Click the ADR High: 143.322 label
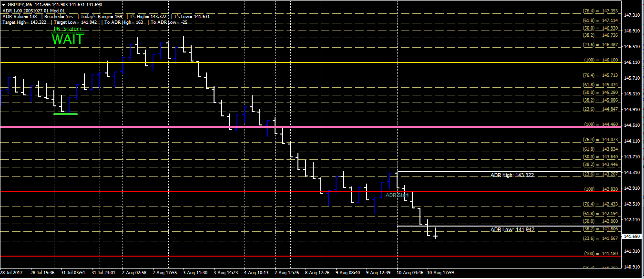Screen dimensions: 644x279 [512, 175]
